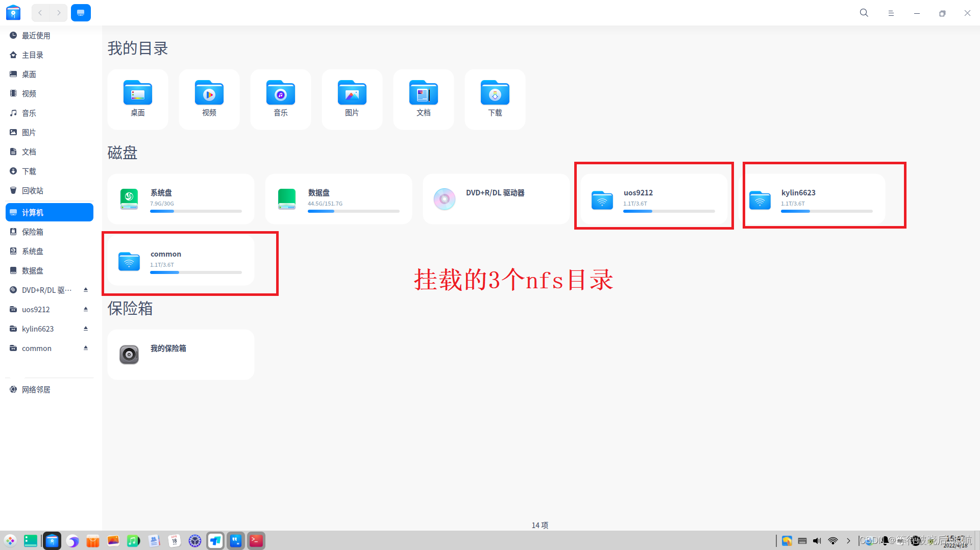
Task: Click the 数据盘 usage progress bar
Action: [x=354, y=211]
